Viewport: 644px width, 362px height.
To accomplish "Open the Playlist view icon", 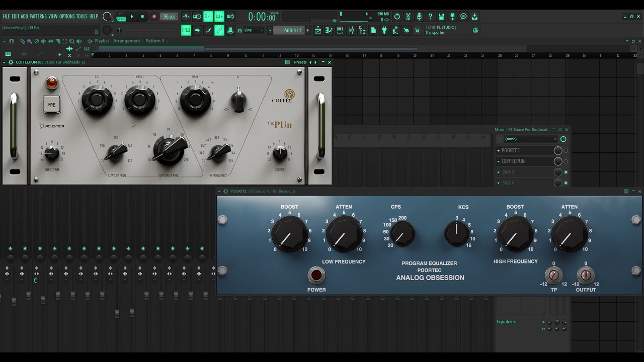I will (x=318, y=30).
